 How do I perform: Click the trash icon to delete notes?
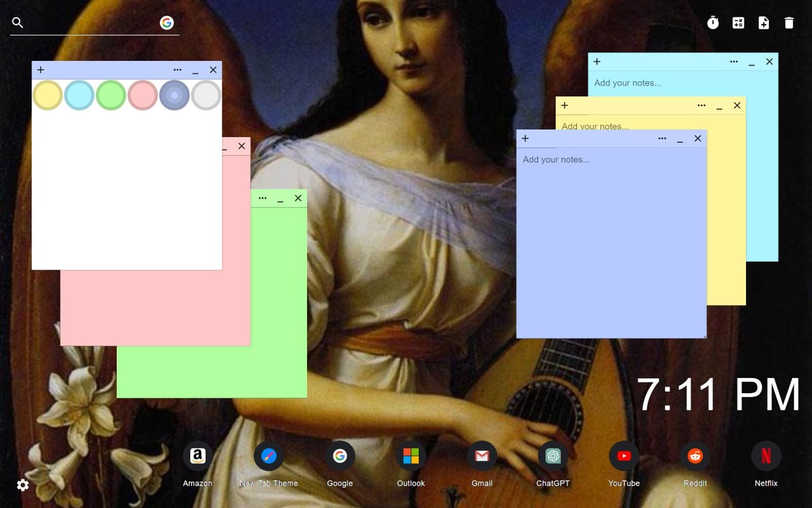pyautogui.click(x=789, y=23)
